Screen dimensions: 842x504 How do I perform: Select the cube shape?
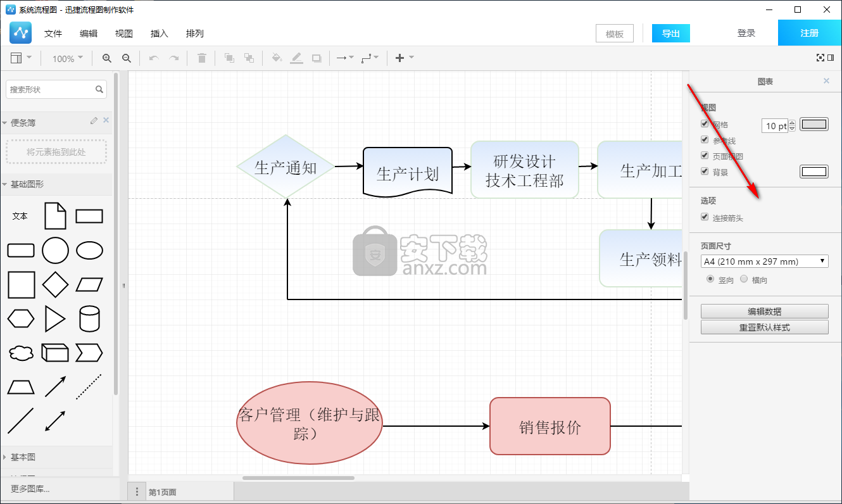coord(55,353)
